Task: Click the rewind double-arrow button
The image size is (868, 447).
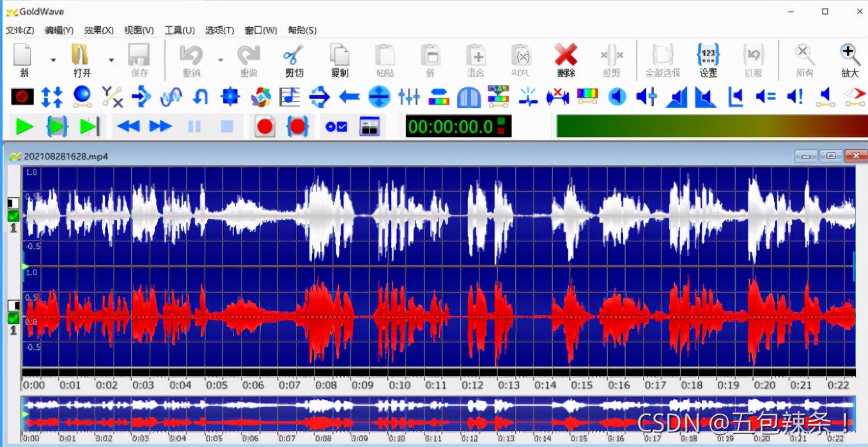Action: coord(128,126)
